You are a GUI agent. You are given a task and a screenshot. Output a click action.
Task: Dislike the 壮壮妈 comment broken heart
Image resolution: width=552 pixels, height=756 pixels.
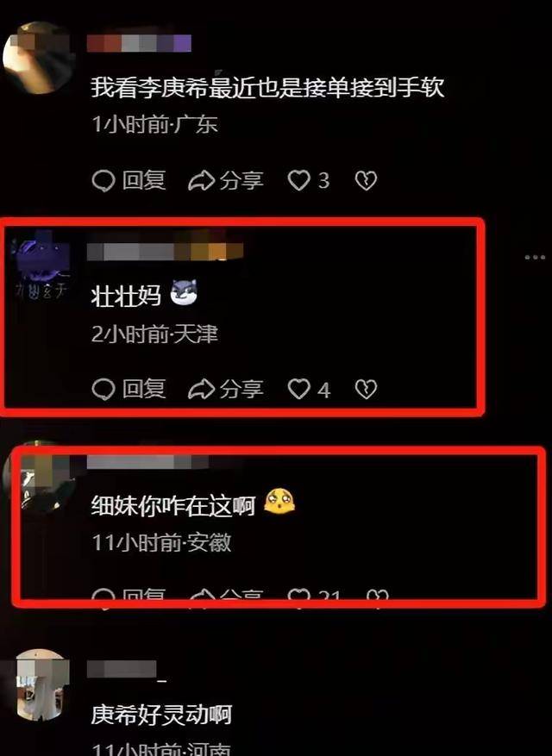[x=366, y=389]
